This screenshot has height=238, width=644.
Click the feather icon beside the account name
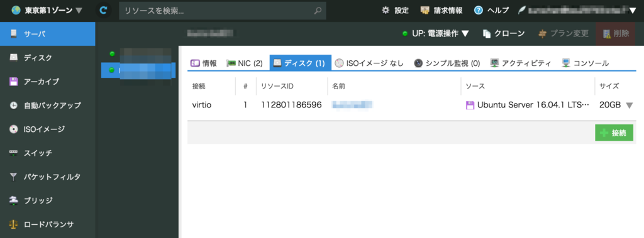click(x=521, y=10)
